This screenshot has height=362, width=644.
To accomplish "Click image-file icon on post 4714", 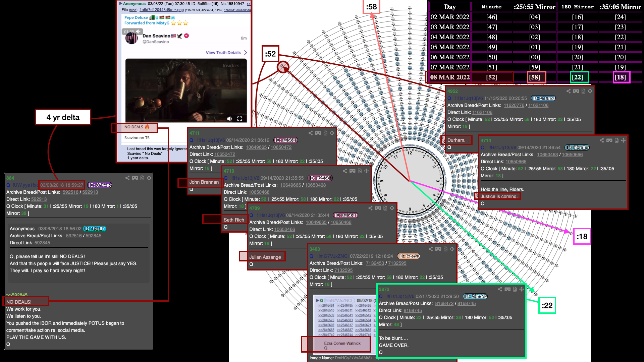I will (x=616, y=140).
